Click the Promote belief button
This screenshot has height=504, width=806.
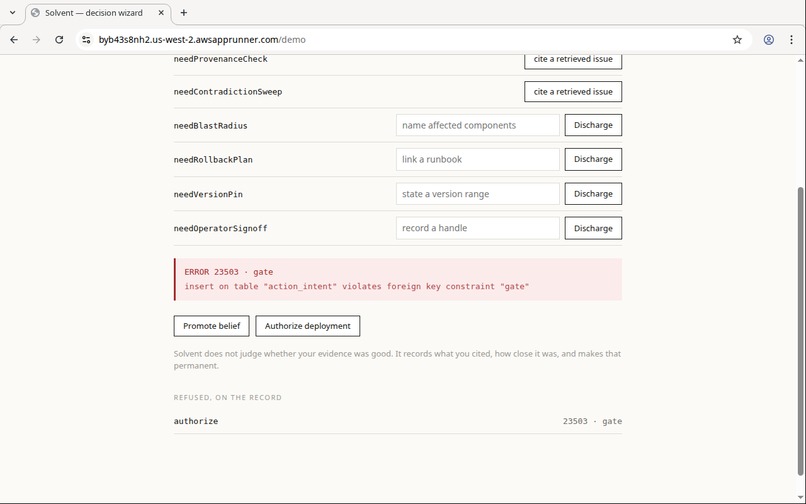(211, 326)
